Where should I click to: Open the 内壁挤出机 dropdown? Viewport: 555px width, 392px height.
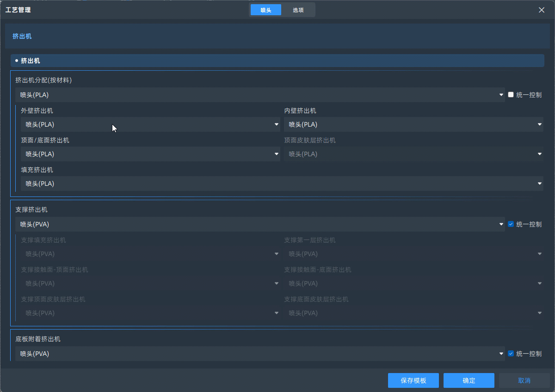539,124
